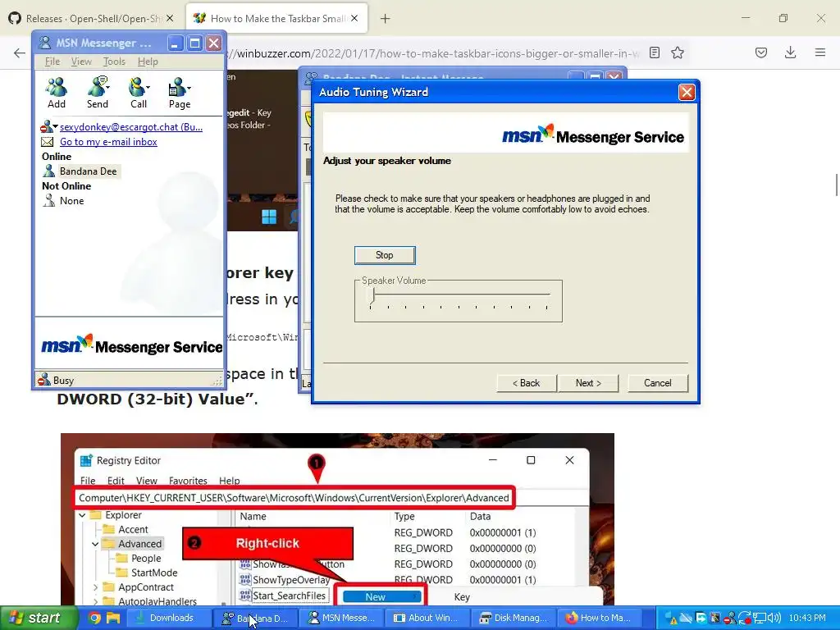Click the 10:43 PM taskbar clock

click(807, 618)
